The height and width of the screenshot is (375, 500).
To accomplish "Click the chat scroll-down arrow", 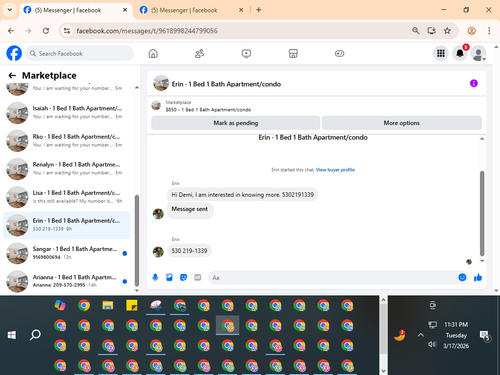I will pos(482,261).
